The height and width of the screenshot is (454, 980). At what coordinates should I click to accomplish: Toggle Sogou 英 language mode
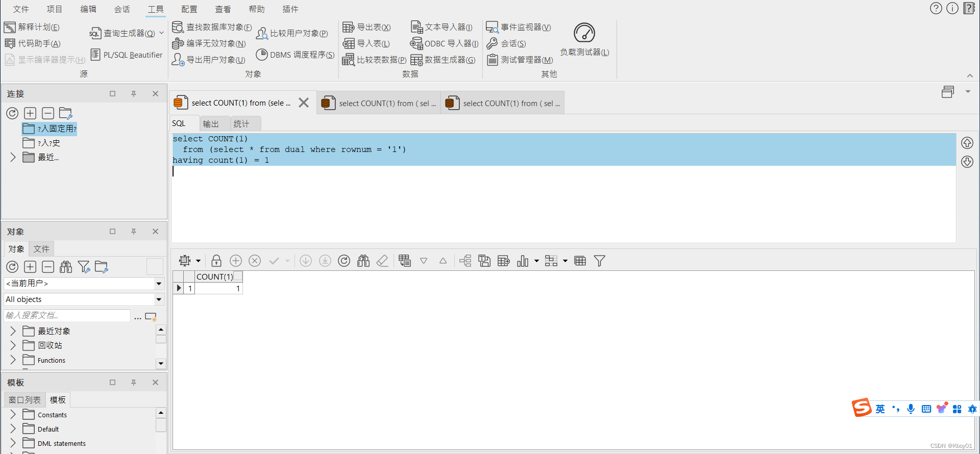coord(880,409)
